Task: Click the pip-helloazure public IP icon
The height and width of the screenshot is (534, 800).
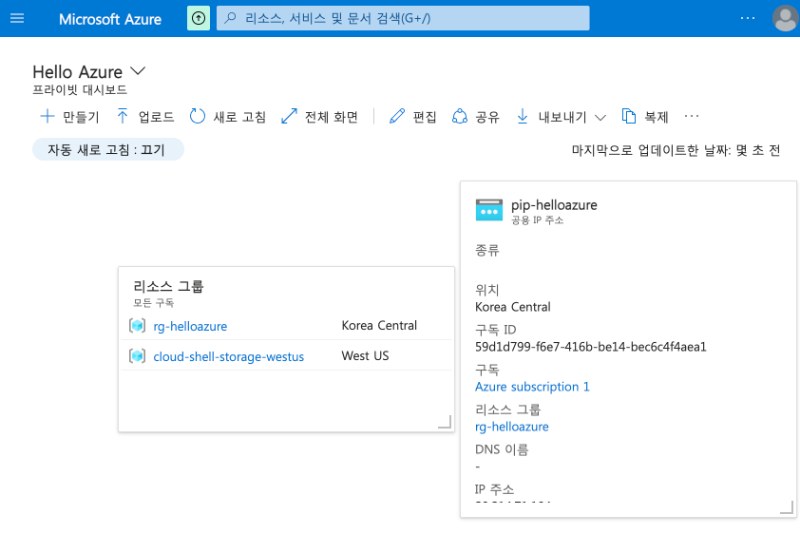Action: pos(489,210)
